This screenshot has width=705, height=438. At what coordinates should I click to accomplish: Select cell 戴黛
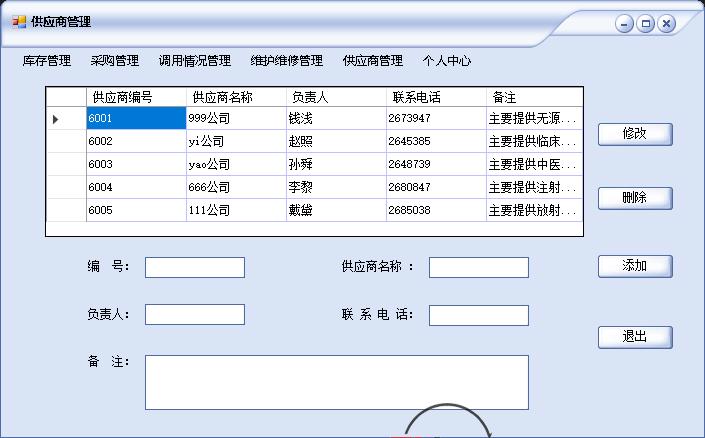pos(336,210)
